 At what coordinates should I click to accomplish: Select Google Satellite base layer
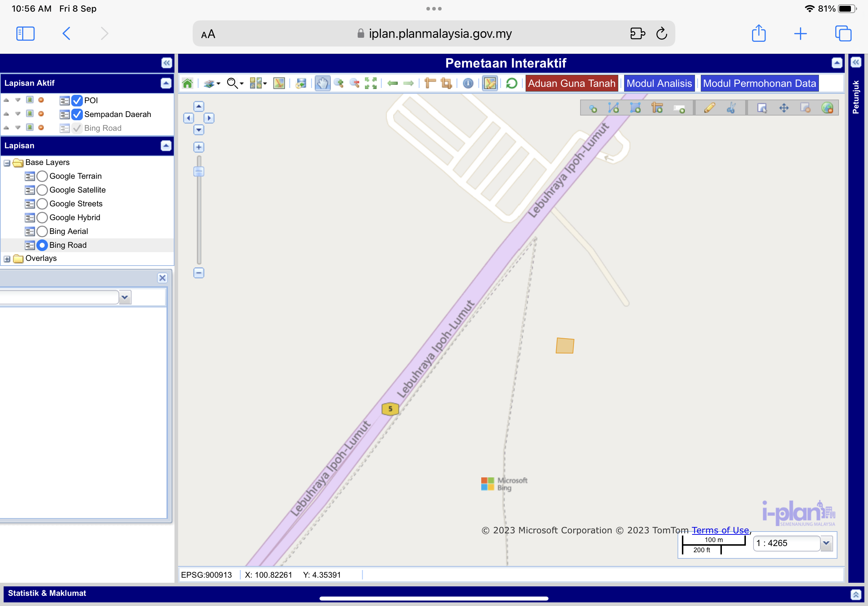click(42, 190)
